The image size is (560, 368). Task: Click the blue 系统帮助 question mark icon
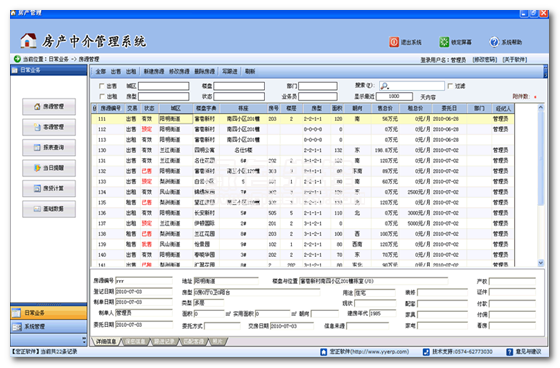494,42
